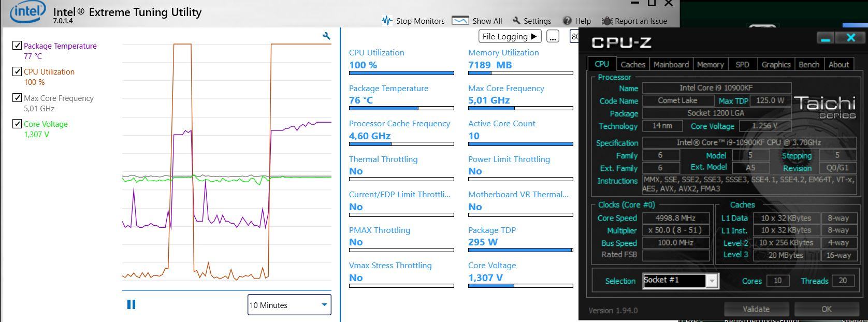Pause the monitoring graph
The width and height of the screenshot is (868, 322).
131,304
